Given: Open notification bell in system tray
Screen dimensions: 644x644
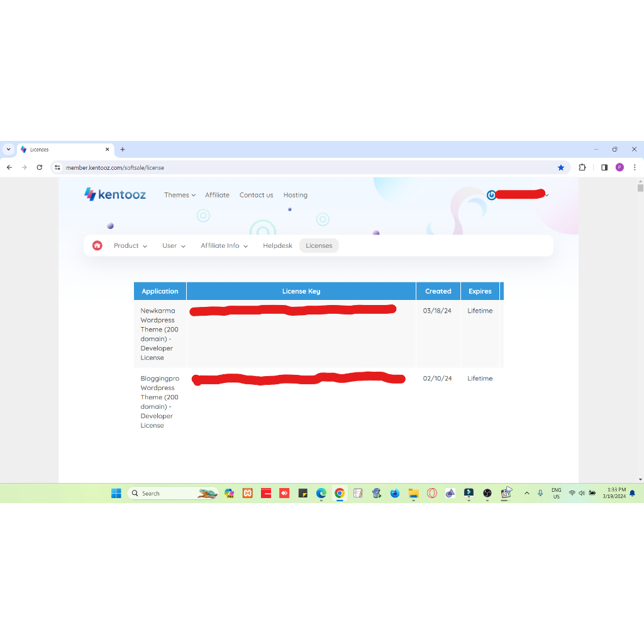Looking at the screenshot, I should [x=633, y=493].
